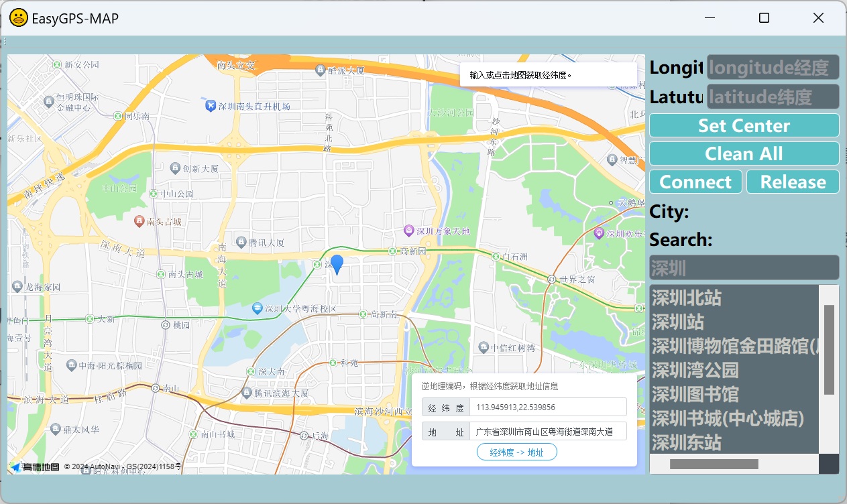
Task: Maximize the EasyGPS-MAP window
Action: [764, 18]
